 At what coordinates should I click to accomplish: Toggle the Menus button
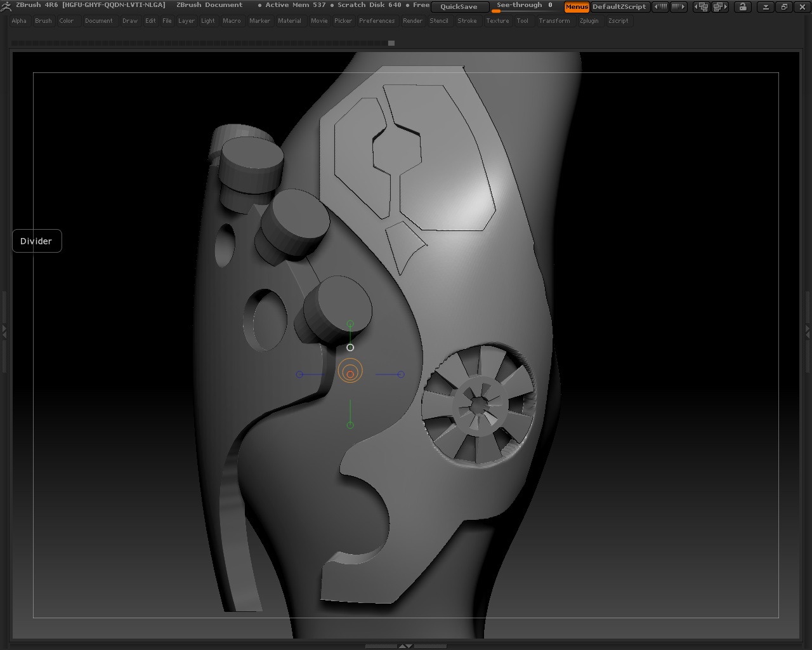point(577,7)
